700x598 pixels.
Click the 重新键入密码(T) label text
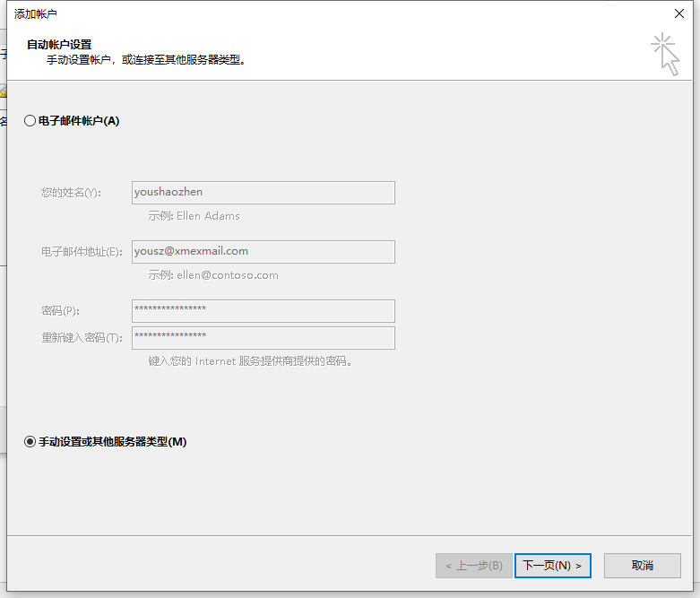pos(82,338)
